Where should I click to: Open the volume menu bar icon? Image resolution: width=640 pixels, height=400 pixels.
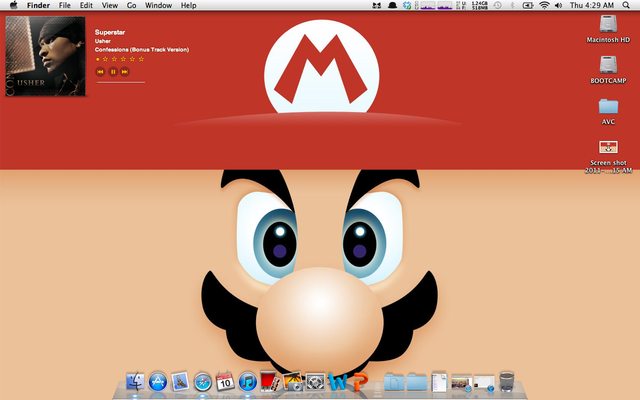[558, 5]
